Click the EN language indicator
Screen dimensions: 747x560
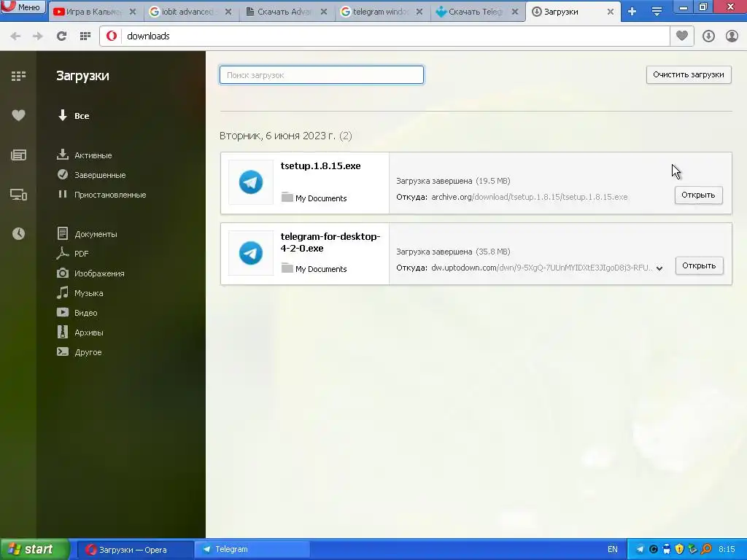pyautogui.click(x=613, y=550)
